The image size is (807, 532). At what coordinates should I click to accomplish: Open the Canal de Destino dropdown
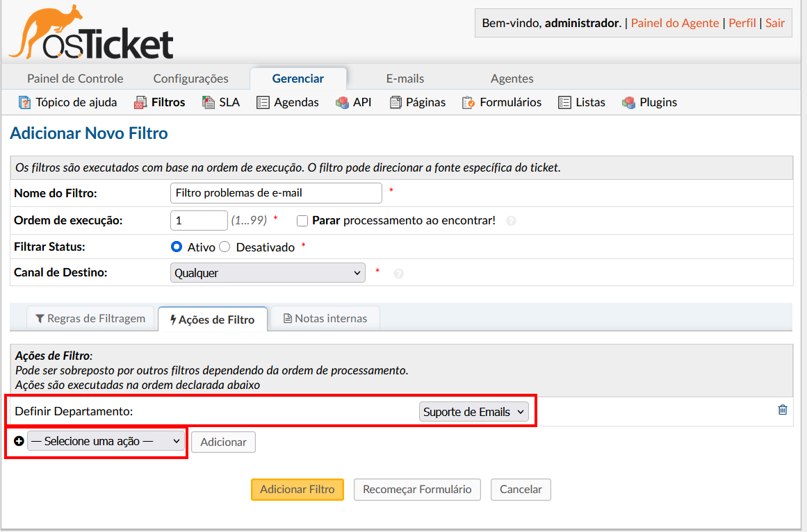(268, 272)
